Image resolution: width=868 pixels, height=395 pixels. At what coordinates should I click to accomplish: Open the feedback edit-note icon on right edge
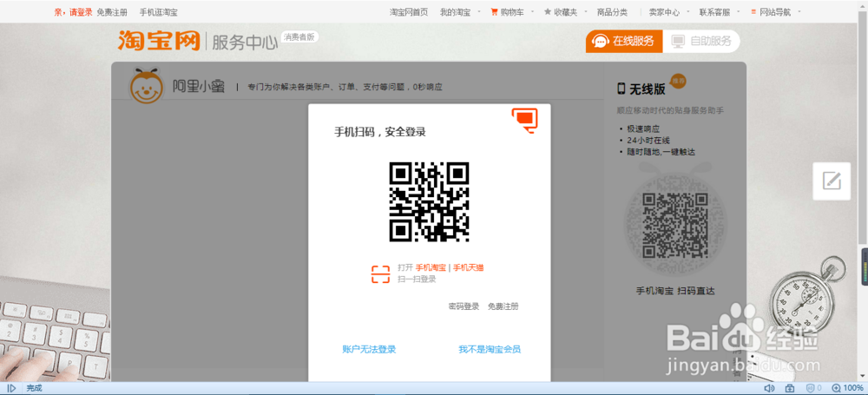pyautogui.click(x=832, y=181)
